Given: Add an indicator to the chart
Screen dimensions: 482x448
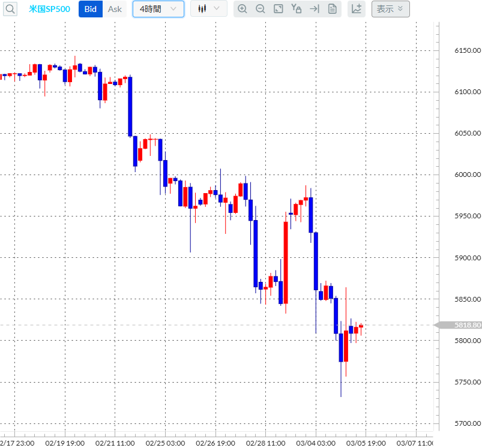Looking at the screenshot, I should [x=357, y=9].
